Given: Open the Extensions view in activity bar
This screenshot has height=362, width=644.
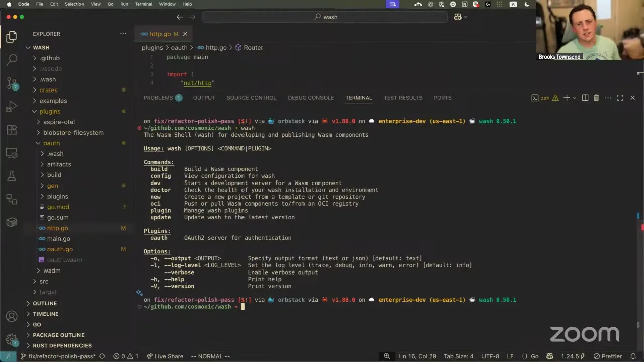Looking at the screenshot, I should 12,129.
